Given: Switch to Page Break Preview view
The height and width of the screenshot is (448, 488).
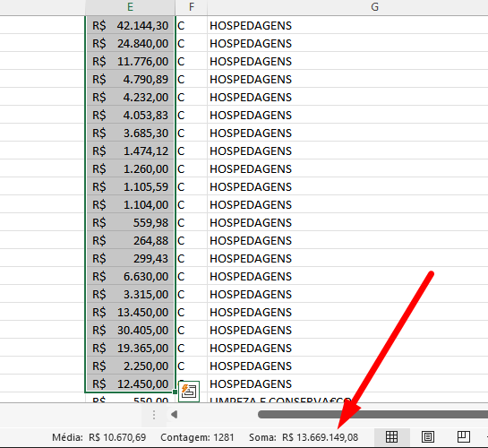Looking at the screenshot, I should pyautogui.click(x=463, y=436).
